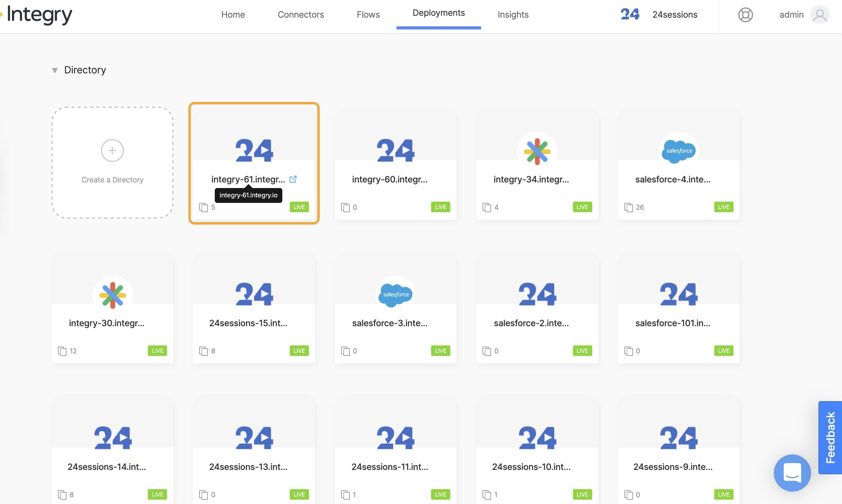Click the copies icon on integry-61 card
Image resolution: width=842 pixels, height=504 pixels.
click(204, 207)
